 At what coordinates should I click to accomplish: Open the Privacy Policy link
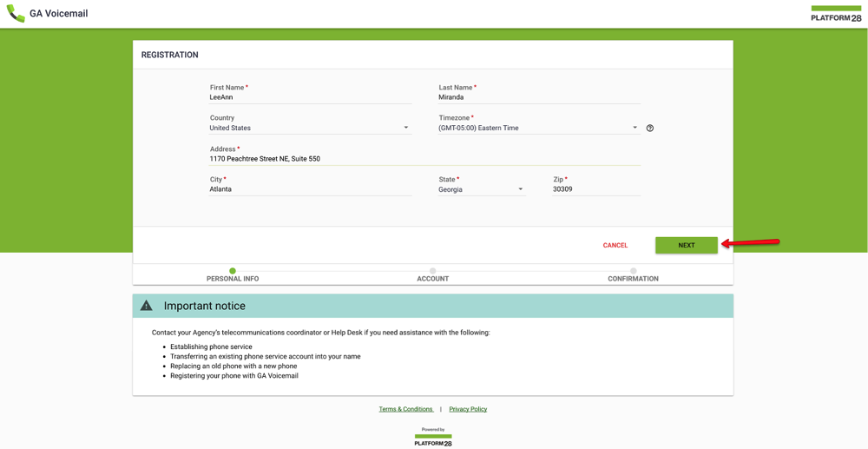469,409
